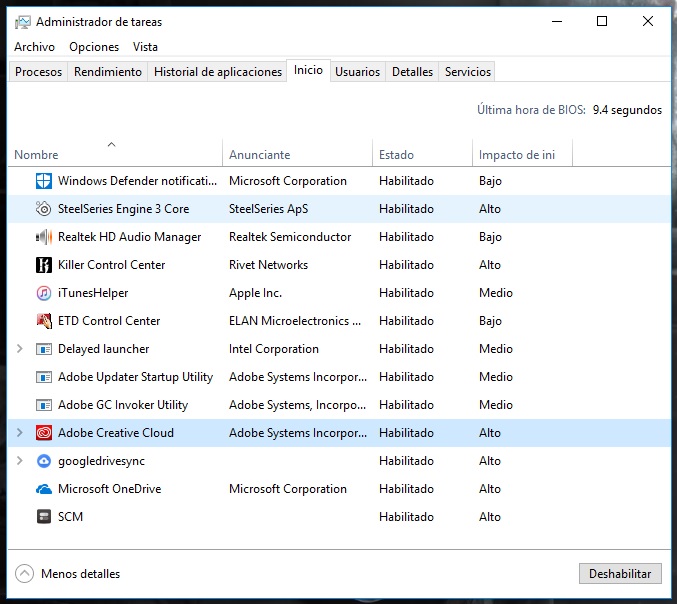
Task: Select Microsoft OneDrive name text
Action: click(110, 489)
